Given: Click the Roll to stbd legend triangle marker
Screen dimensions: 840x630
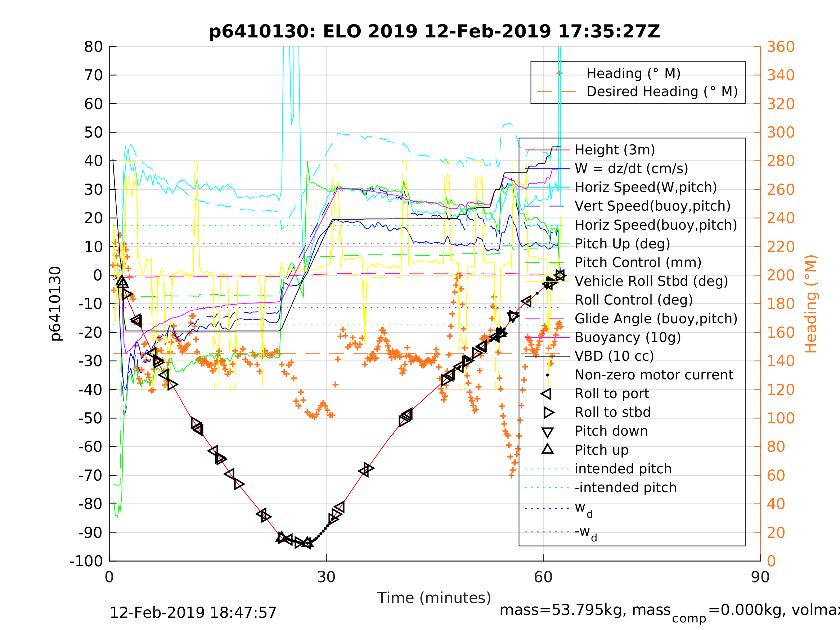Looking at the screenshot, I should (548, 413).
